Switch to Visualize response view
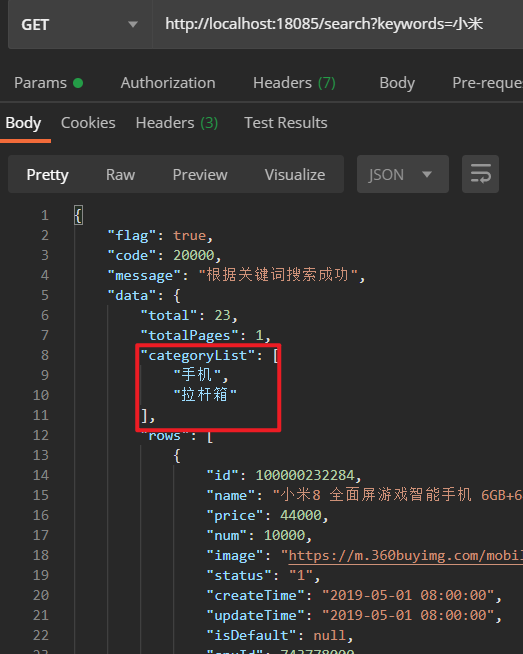Screen dimensions: 523x654 (x=295, y=174)
